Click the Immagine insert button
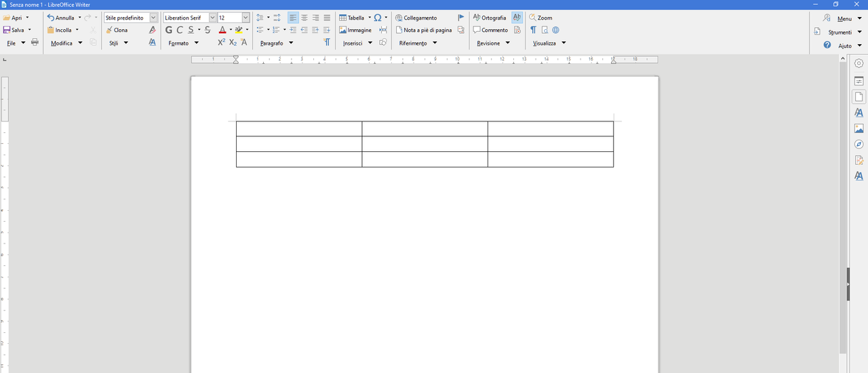868x373 pixels. 355,30
